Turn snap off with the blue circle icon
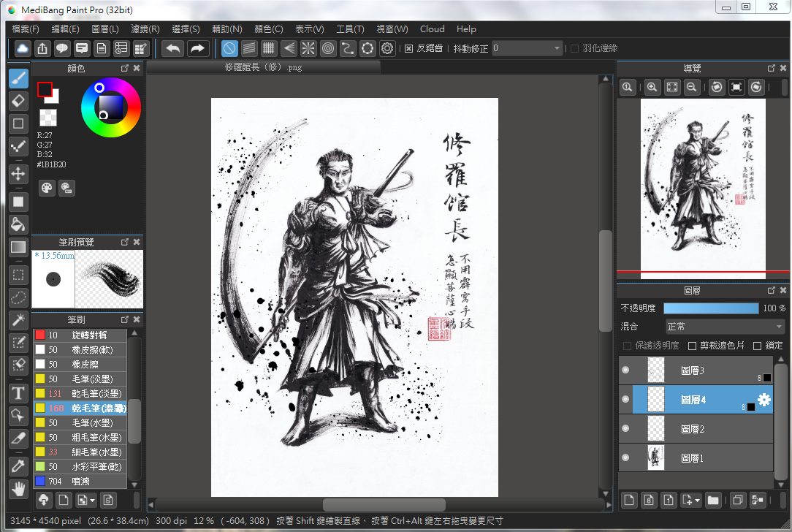 coord(229,48)
